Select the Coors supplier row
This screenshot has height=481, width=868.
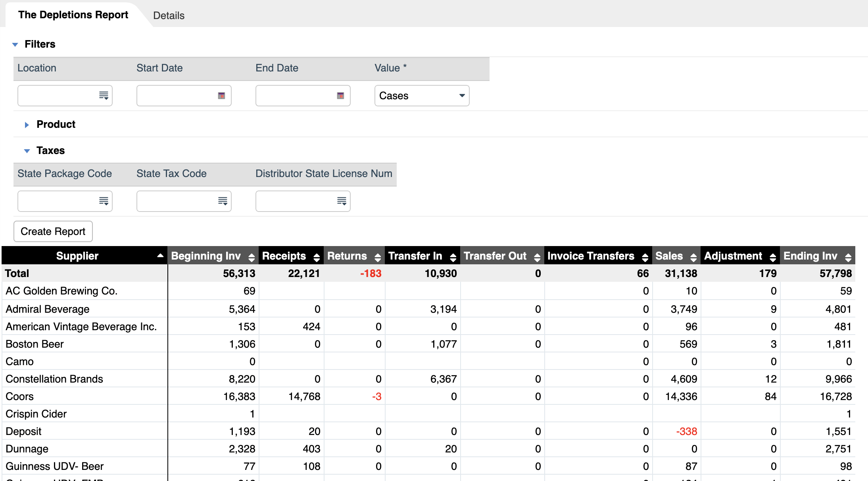(428, 396)
